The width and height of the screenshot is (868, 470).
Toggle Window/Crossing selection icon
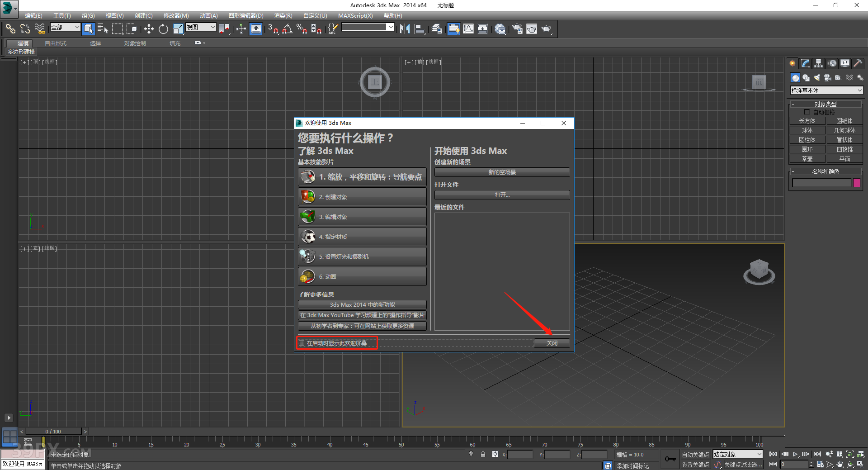(x=132, y=29)
